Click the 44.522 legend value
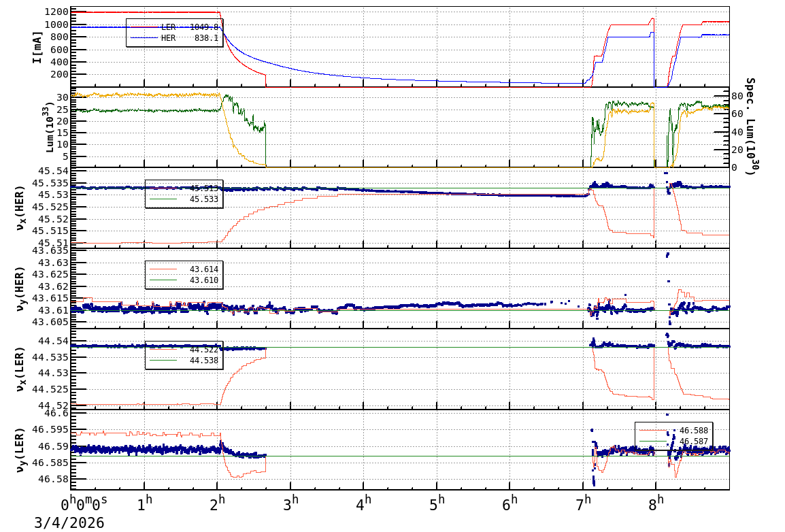Image resolution: width=785 pixels, height=532 pixels. [204, 350]
